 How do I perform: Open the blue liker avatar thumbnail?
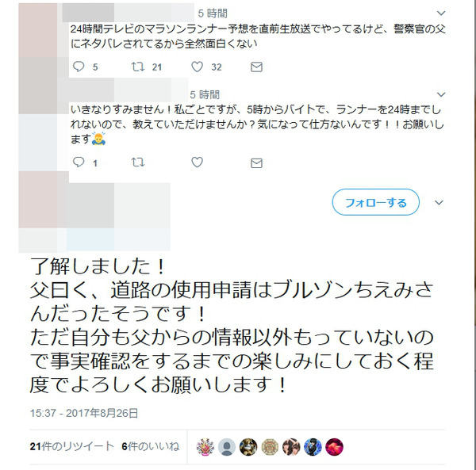point(313,447)
